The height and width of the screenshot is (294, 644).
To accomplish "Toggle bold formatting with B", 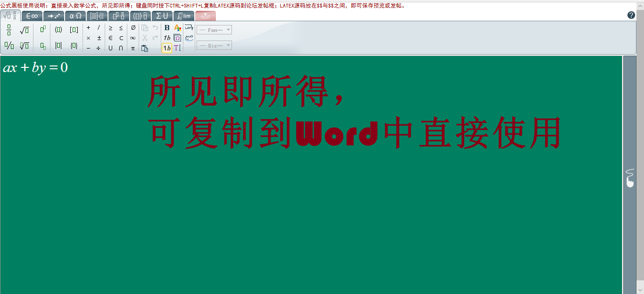I will pos(167,27).
